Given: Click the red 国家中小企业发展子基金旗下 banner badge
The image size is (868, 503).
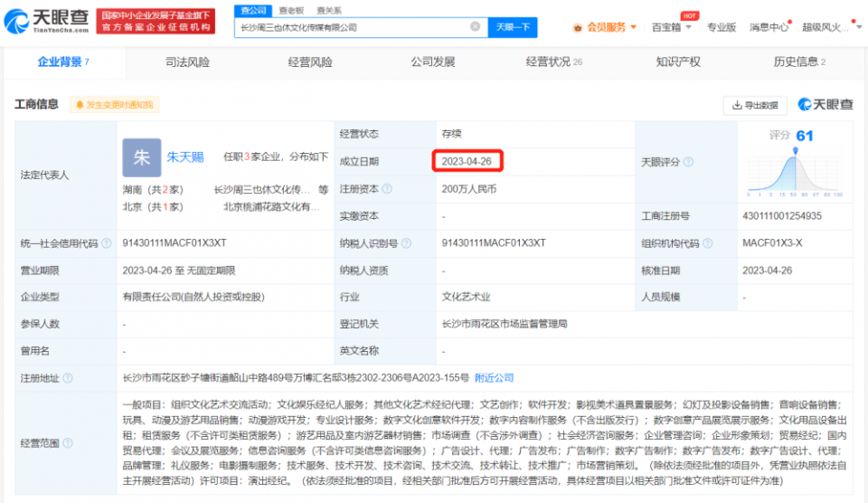Looking at the screenshot, I should [x=156, y=21].
